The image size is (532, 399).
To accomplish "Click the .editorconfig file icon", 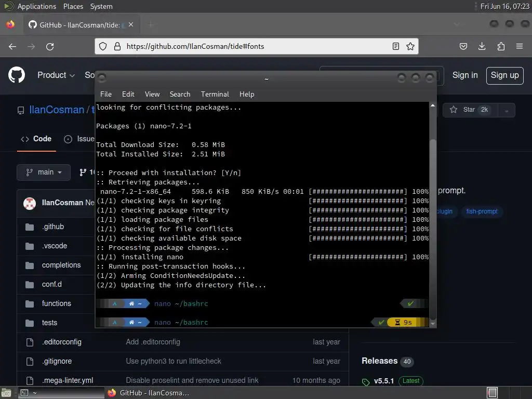I will 30,342.
